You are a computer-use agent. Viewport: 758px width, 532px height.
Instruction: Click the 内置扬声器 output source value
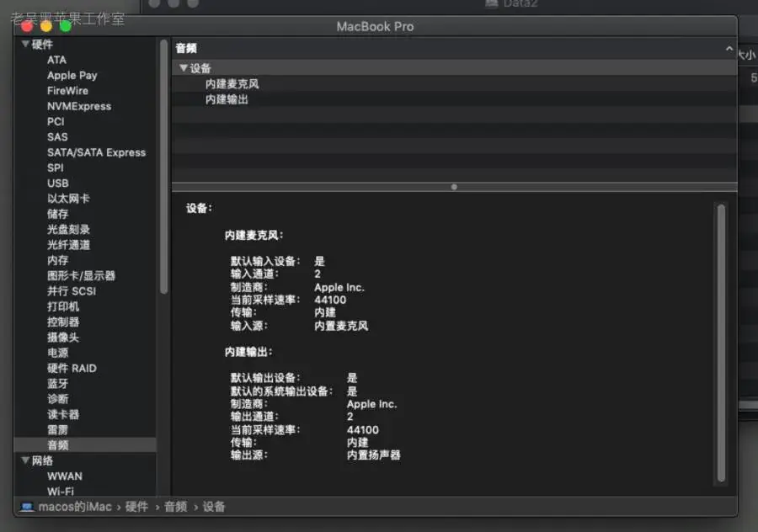[374, 455]
